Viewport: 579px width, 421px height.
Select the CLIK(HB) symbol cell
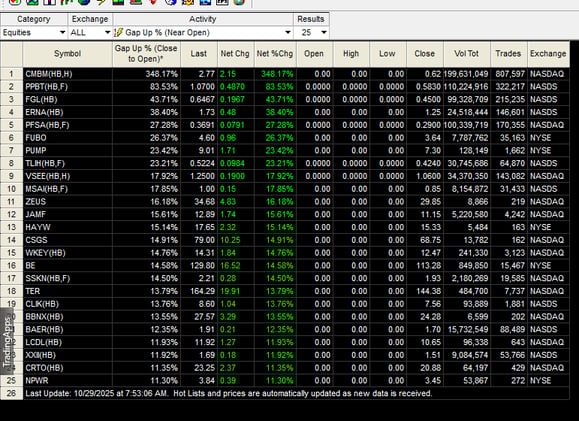68,304
